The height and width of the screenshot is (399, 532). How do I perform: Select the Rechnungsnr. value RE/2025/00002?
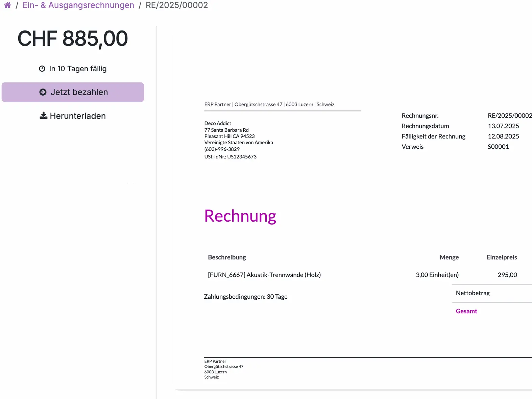pos(510,115)
